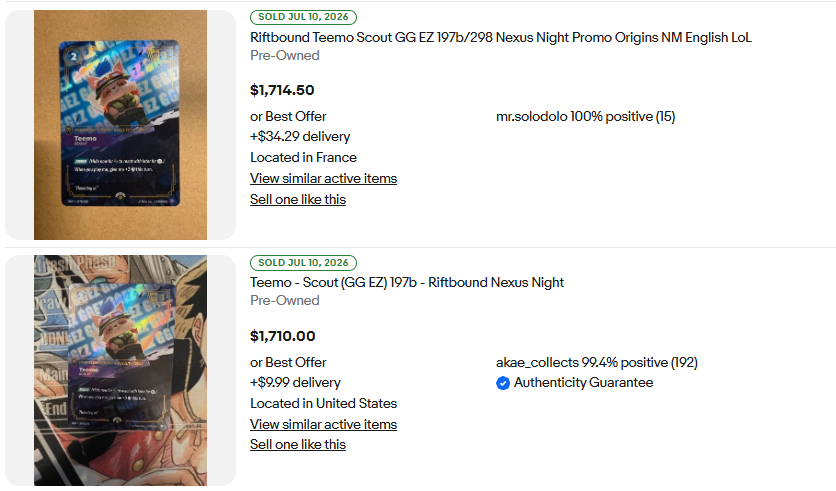Click the first Teemo card thumbnail on cardboard
This screenshot has width=836, height=491.
pos(120,125)
